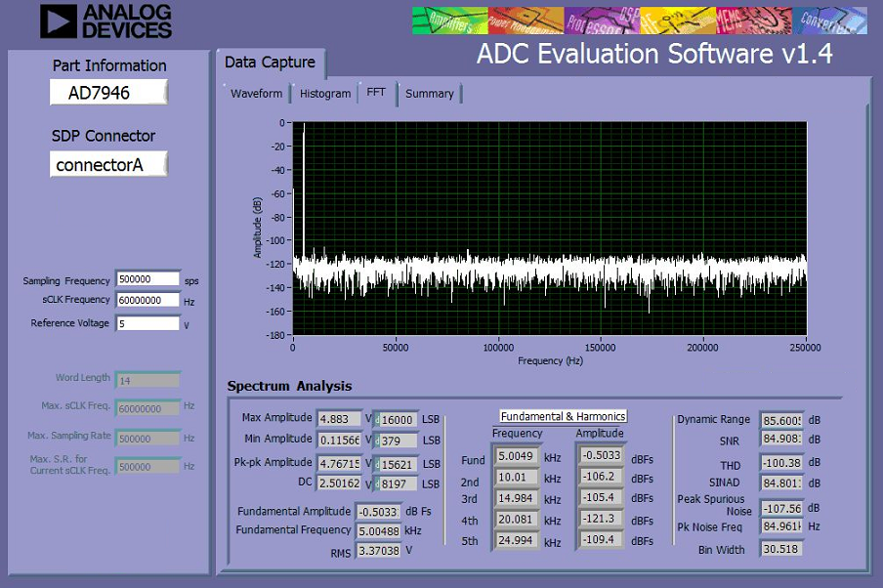Open the Summary tab
Viewport: 883px width, 588px height.
coord(430,94)
